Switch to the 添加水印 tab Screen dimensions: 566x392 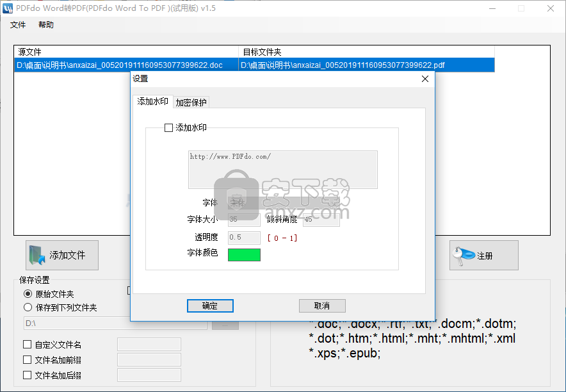(x=152, y=101)
